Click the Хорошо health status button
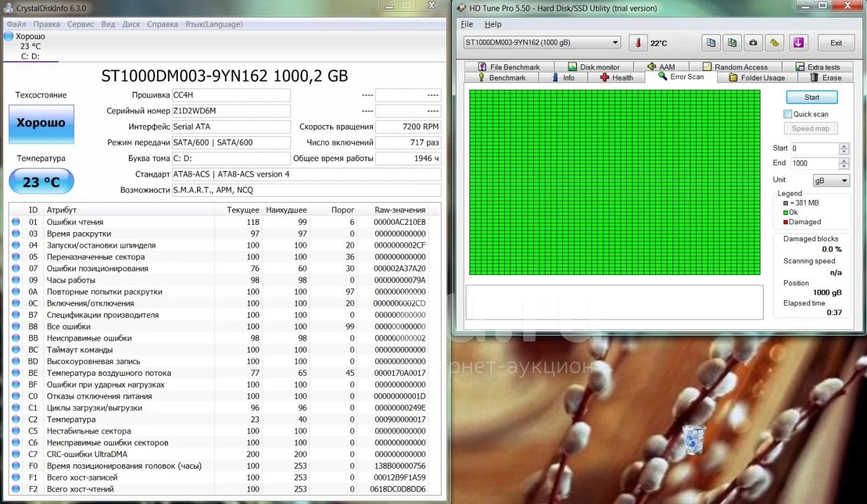The height and width of the screenshot is (504, 867). click(41, 124)
